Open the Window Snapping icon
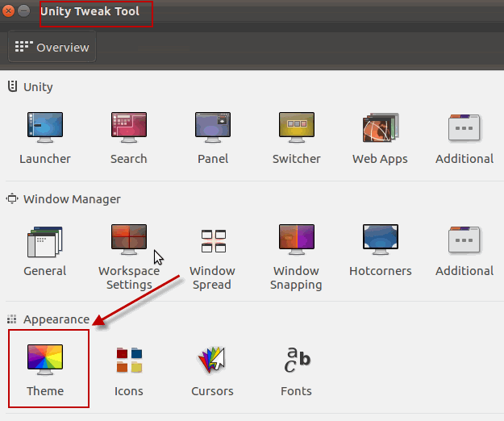This screenshot has width=504, height=421. click(x=297, y=240)
